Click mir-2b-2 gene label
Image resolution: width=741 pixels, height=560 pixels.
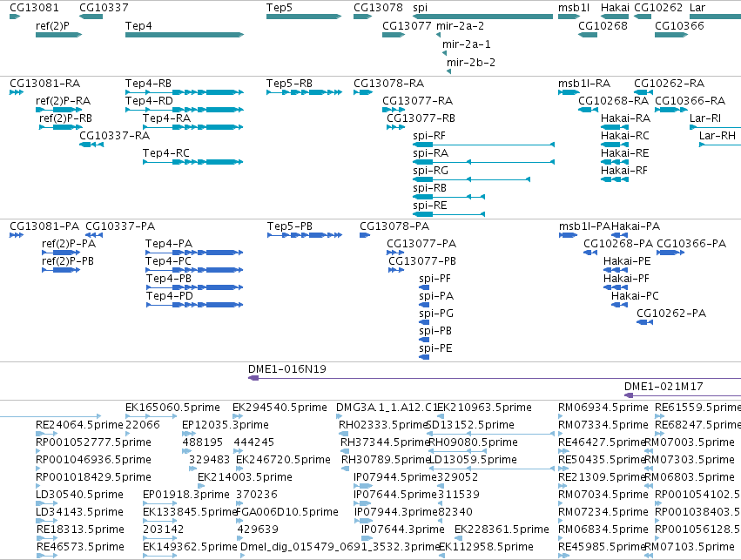click(471, 63)
